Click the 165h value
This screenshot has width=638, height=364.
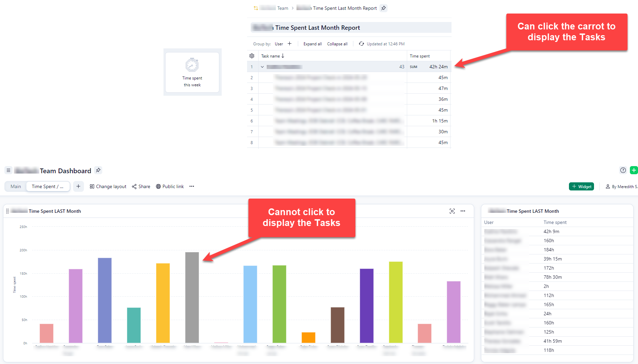point(549,304)
